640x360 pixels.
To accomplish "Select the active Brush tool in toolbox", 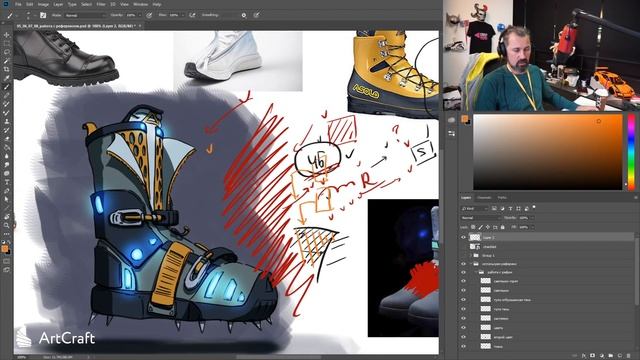I will pos(7,87).
